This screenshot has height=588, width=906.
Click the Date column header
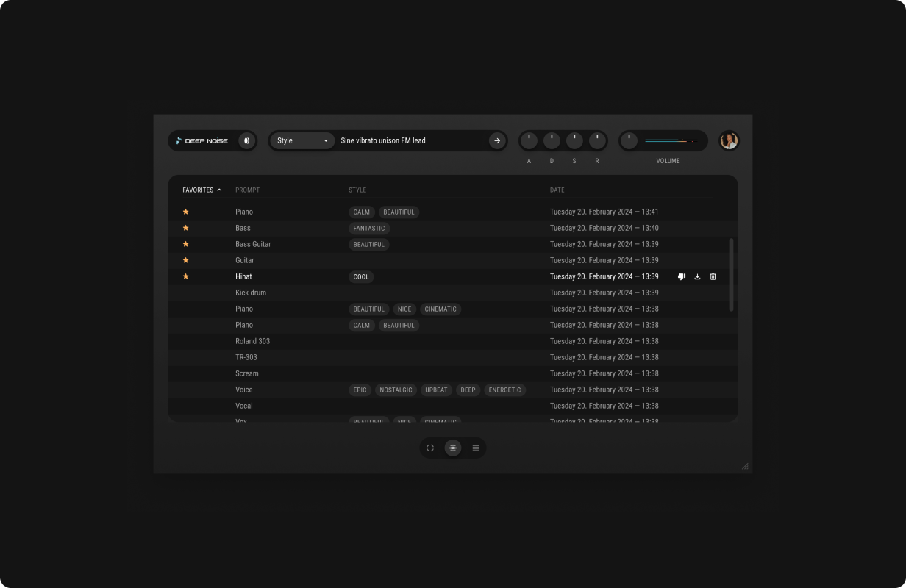[x=557, y=190]
